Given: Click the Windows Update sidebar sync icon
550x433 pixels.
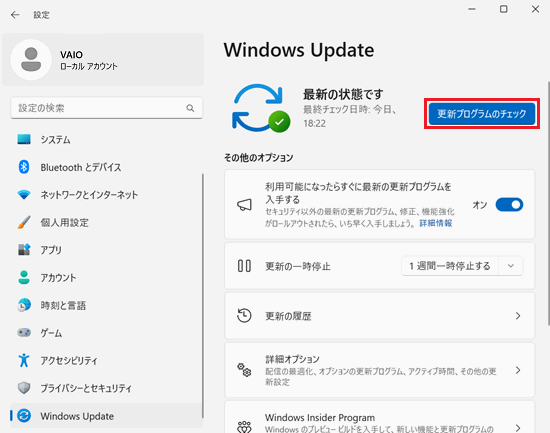Looking at the screenshot, I should pyautogui.click(x=24, y=416).
